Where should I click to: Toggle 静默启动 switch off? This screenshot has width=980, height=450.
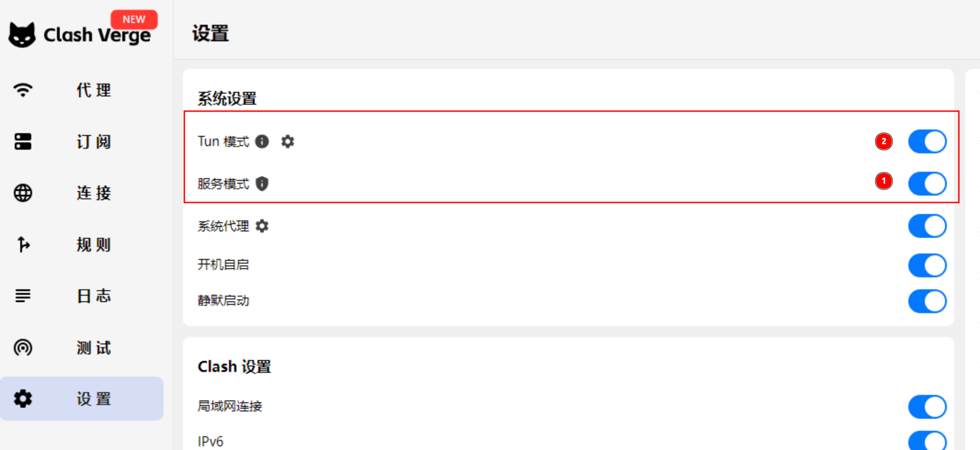(927, 301)
